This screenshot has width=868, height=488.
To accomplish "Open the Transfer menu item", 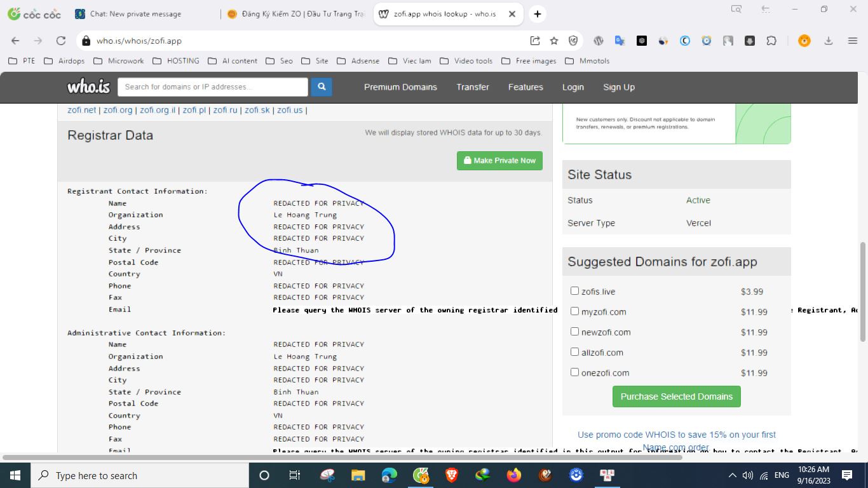I will point(473,87).
